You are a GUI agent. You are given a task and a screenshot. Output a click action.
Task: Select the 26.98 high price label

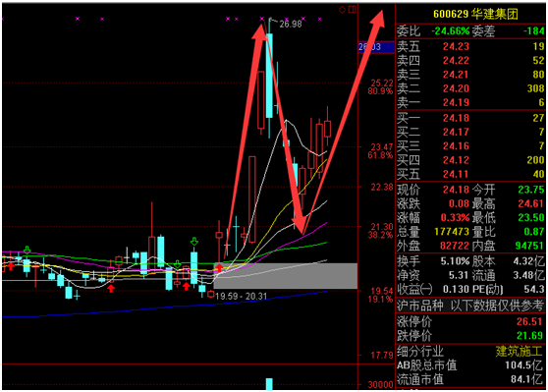[291, 25]
